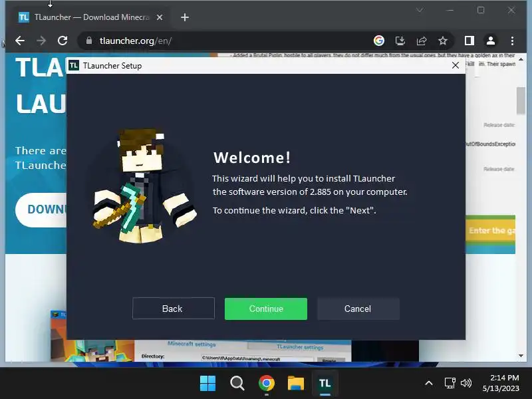Viewport: 532px width, 399px height.
Task: Click the green Continue button
Action: coord(265,309)
